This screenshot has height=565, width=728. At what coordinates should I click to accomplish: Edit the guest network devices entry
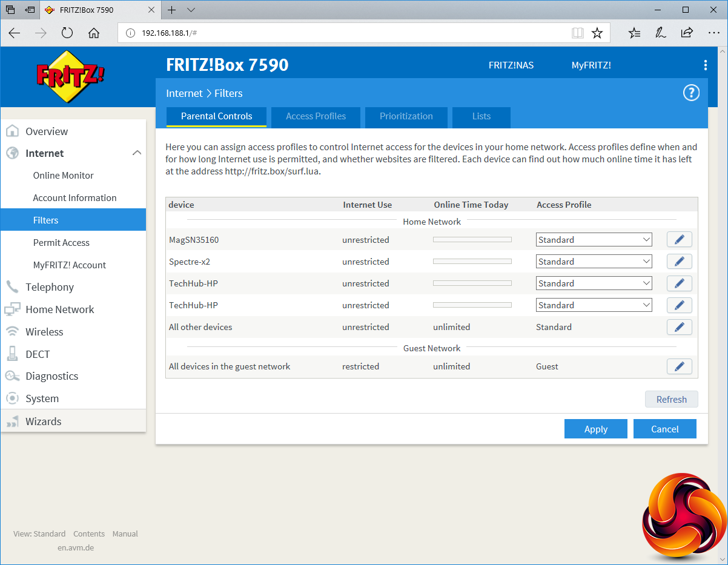tap(679, 366)
